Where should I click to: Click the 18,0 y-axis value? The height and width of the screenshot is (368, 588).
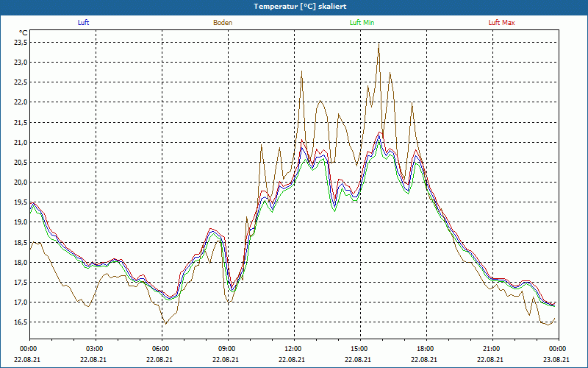click(x=21, y=262)
